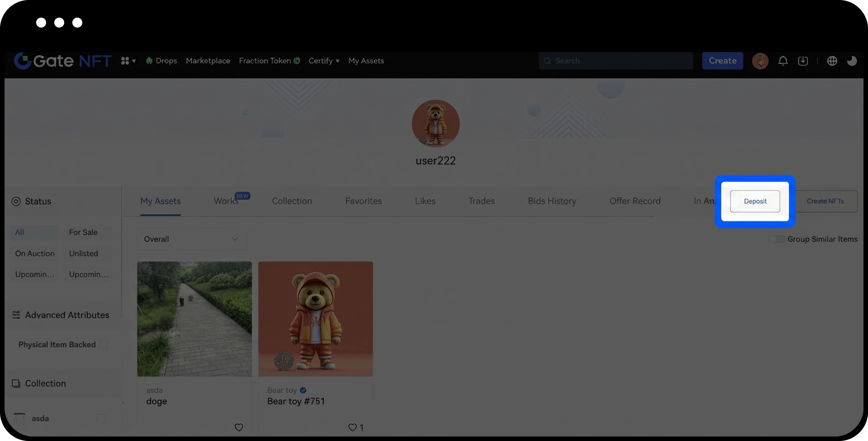Filter status by For Sale
Image resolution: width=868 pixels, height=441 pixels.
pyautogui.click(x=83, y=232)
